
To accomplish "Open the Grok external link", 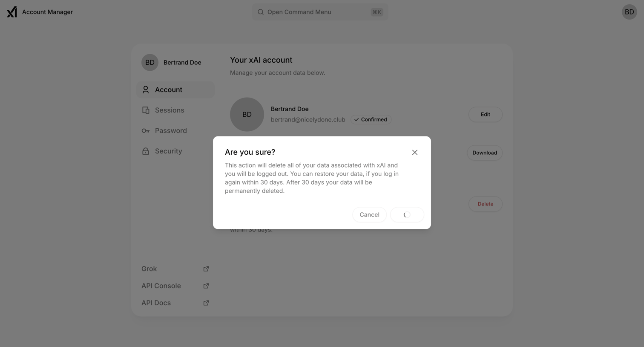I will tap(175, 269).
